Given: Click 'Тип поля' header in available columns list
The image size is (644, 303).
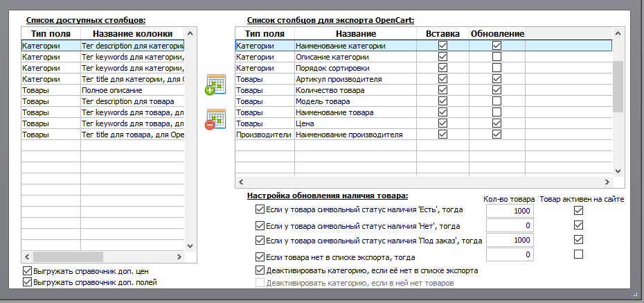Looking at the screenshot, I should coord(51,34).
